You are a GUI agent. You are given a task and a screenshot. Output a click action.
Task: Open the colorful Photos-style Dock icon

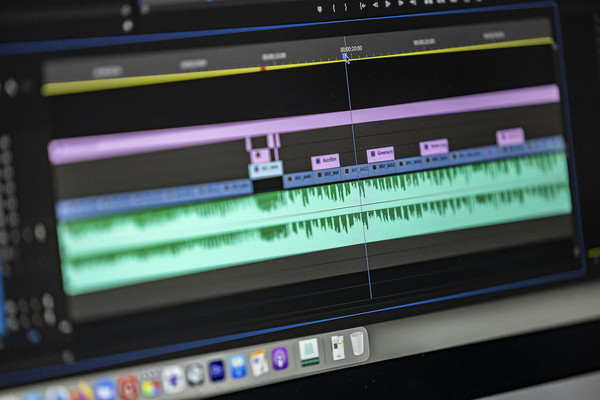[x=151, y=387]
